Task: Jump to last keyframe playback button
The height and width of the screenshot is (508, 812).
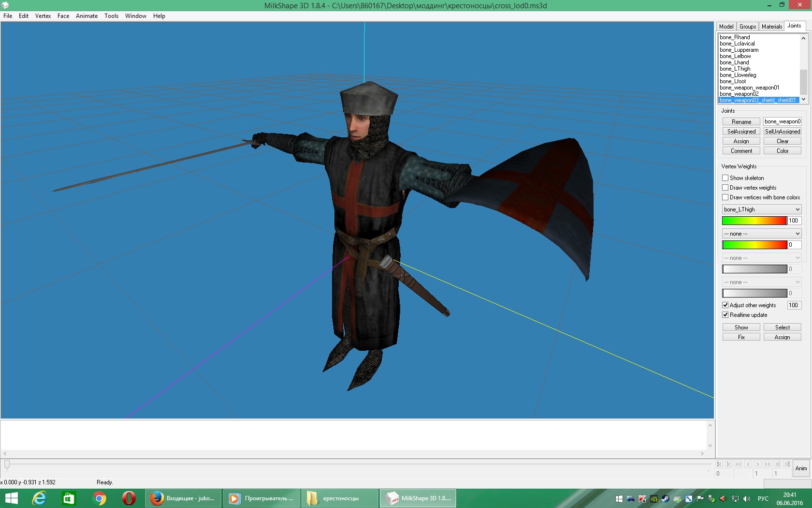Action: pos(787,464)
